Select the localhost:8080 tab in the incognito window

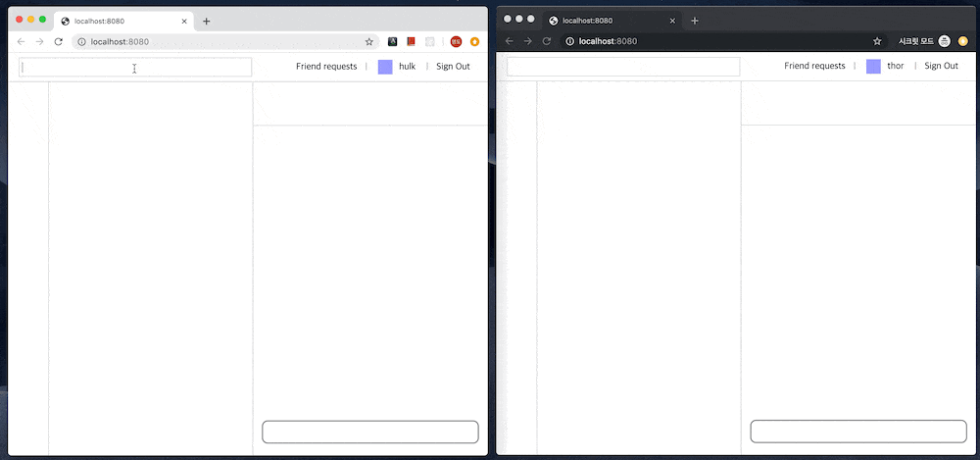pyautogui.click(x=612, y=21)
